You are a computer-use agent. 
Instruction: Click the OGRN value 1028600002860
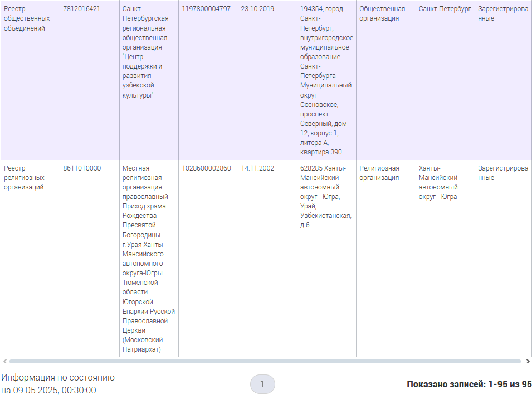pos(206,168)
